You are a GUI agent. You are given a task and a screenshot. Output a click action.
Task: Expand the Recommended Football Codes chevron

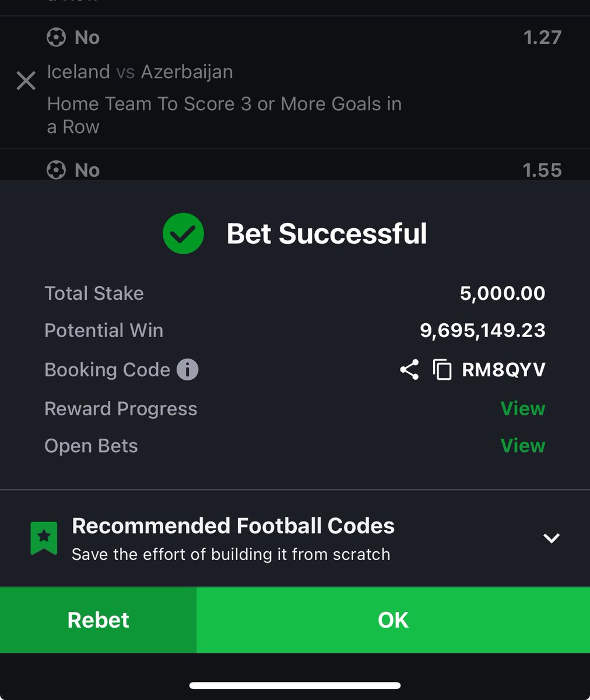pyautogui.click(x=552, y=538)
